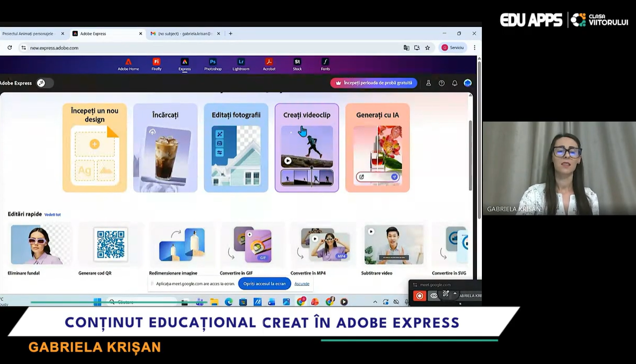Open the Editați fotografii card
This screenshot has width=636, height=364.
point(236,148)
